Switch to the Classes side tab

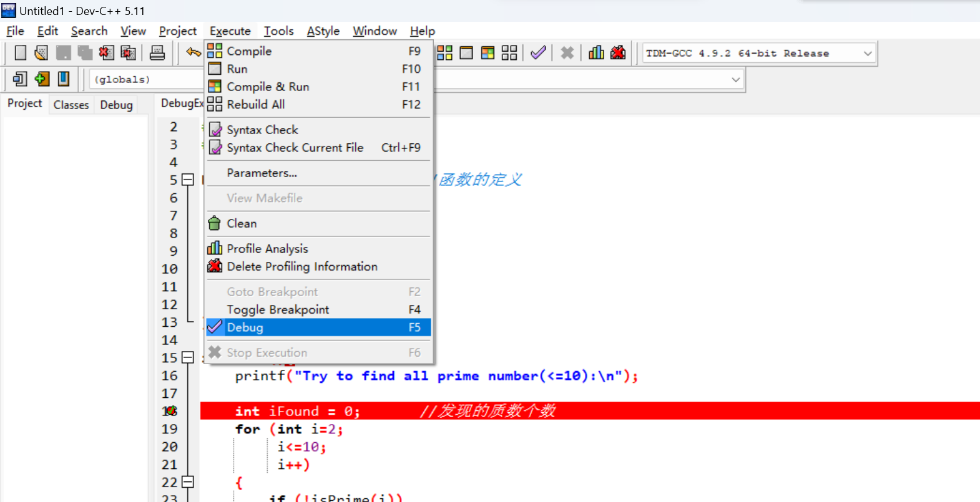click(x=71, y=105)
